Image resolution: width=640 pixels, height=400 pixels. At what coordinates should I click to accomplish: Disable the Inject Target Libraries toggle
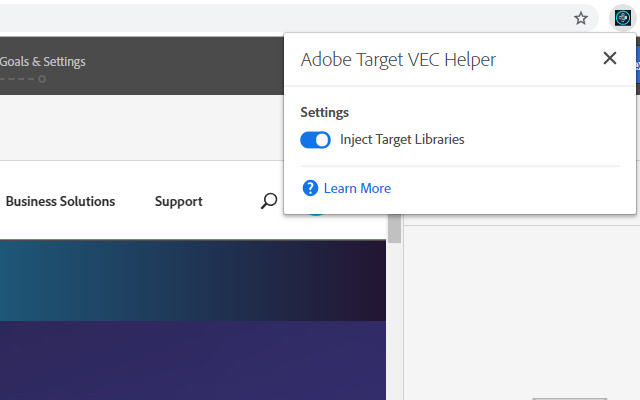coord(315,140)
